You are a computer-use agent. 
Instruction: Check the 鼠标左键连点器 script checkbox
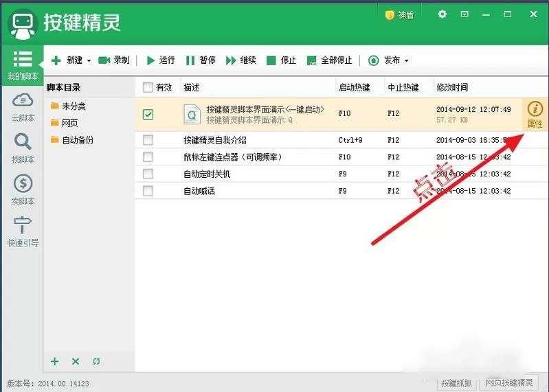click(x=148, y=157)
